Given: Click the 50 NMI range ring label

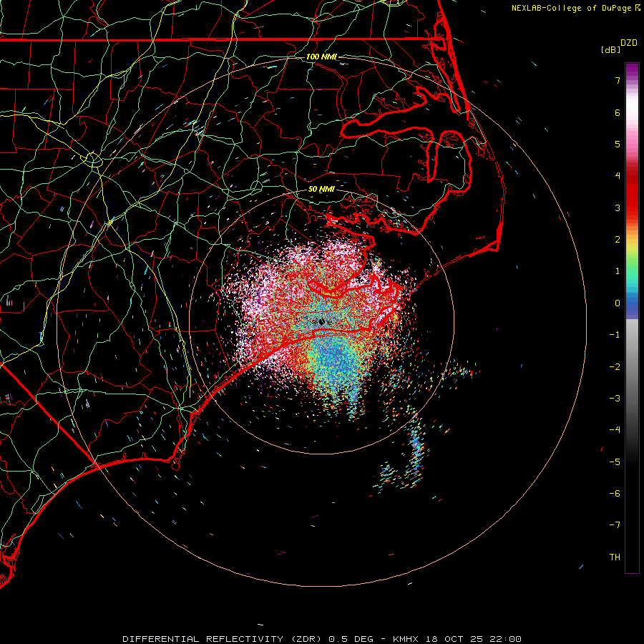Looking at the screenshot, I should (x=321, y=189).
